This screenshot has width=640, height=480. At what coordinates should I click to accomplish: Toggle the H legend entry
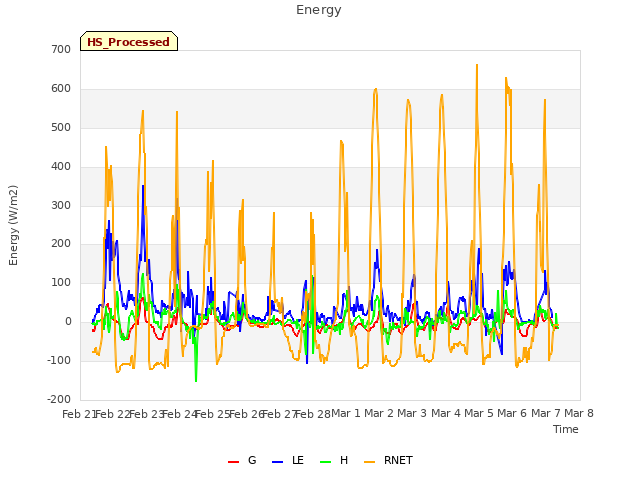click(x=334, y=460)
